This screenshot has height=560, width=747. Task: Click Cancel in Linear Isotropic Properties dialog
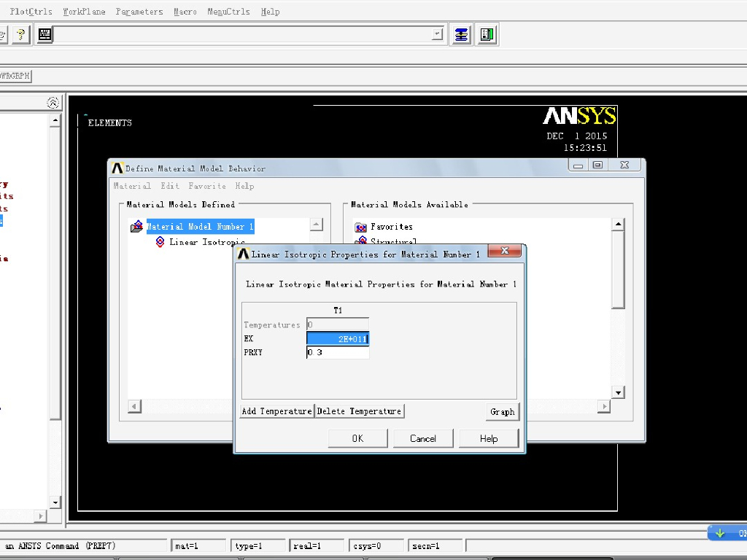[423, 438]
